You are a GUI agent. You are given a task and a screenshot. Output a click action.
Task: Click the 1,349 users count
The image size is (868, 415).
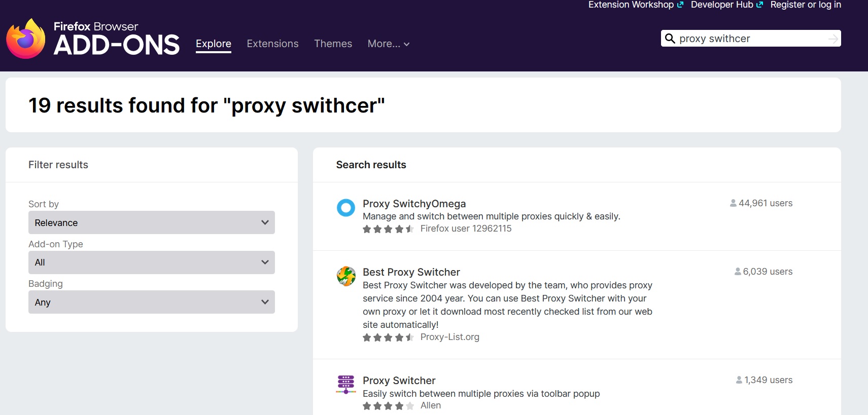764,380
